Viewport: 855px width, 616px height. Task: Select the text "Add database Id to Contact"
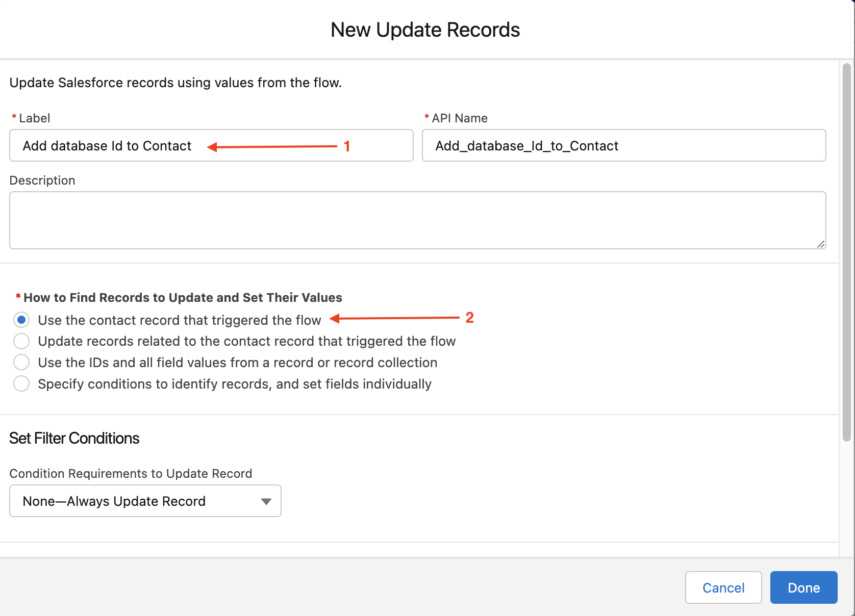click(x=106, y=145)
